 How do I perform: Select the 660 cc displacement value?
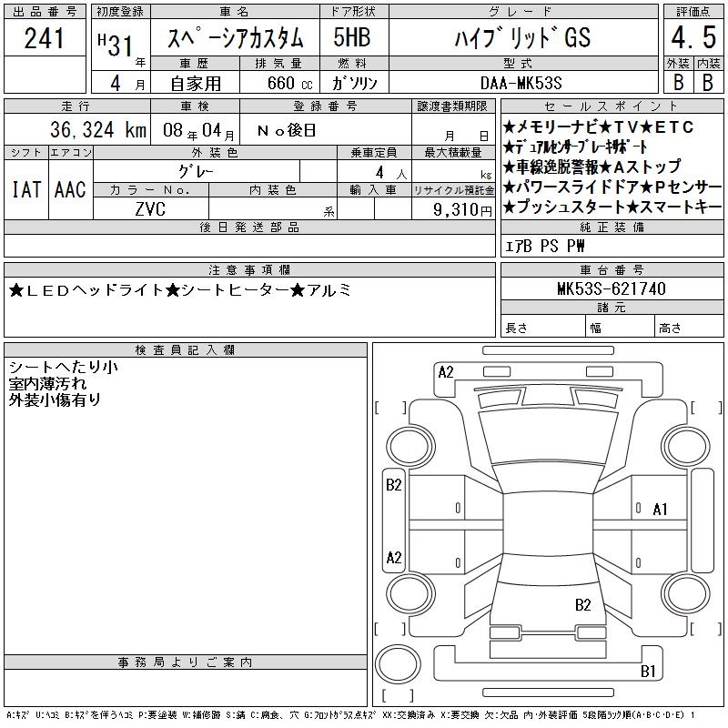click(289, 83)
